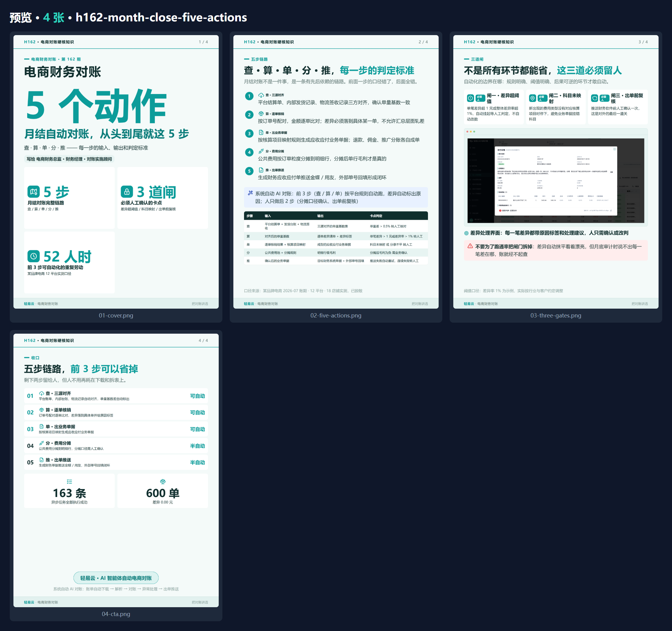Click the "2 / 4" page indicator
This screenshot has height=631, width=672.
coord(423,42)
